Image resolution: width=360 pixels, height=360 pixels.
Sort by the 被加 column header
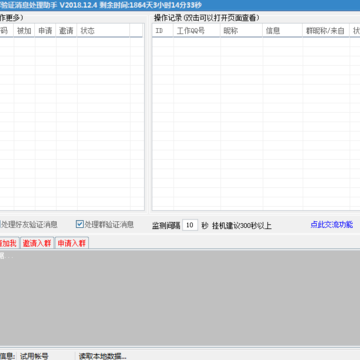[24, 31]
